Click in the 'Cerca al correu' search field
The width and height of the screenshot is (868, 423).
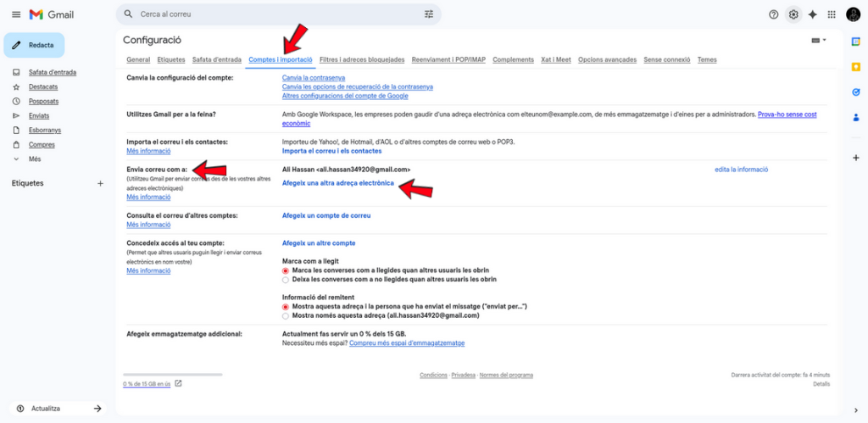(x=271, y=14)
